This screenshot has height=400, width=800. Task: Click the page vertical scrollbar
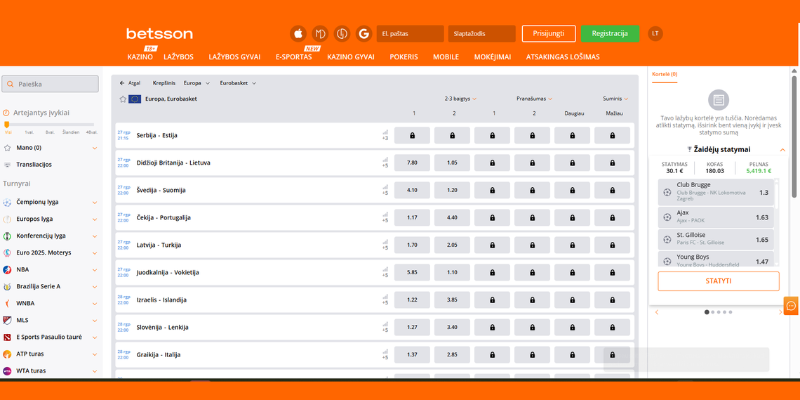pos(794,137)
